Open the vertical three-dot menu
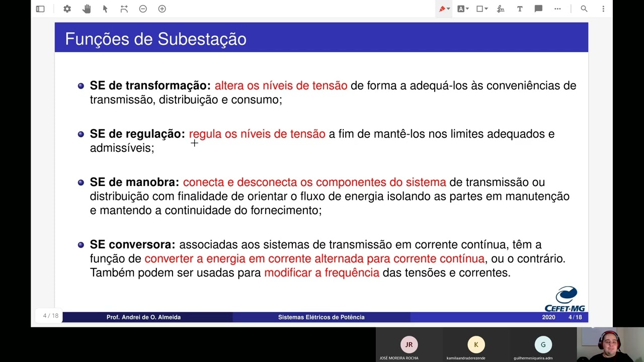The image size is (644, 362). pos(603,9)
